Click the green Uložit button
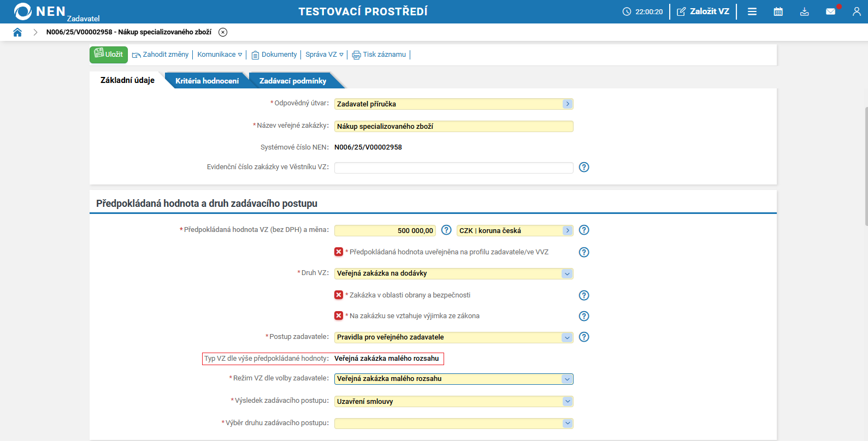 (x=109, y=55)
